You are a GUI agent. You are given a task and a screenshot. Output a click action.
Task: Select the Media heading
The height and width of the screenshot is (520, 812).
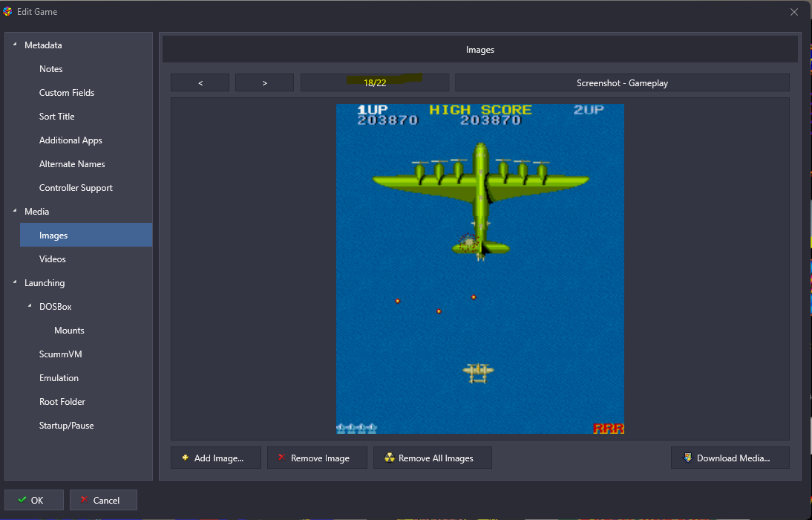pyautogui.click(x=37, y=212)
